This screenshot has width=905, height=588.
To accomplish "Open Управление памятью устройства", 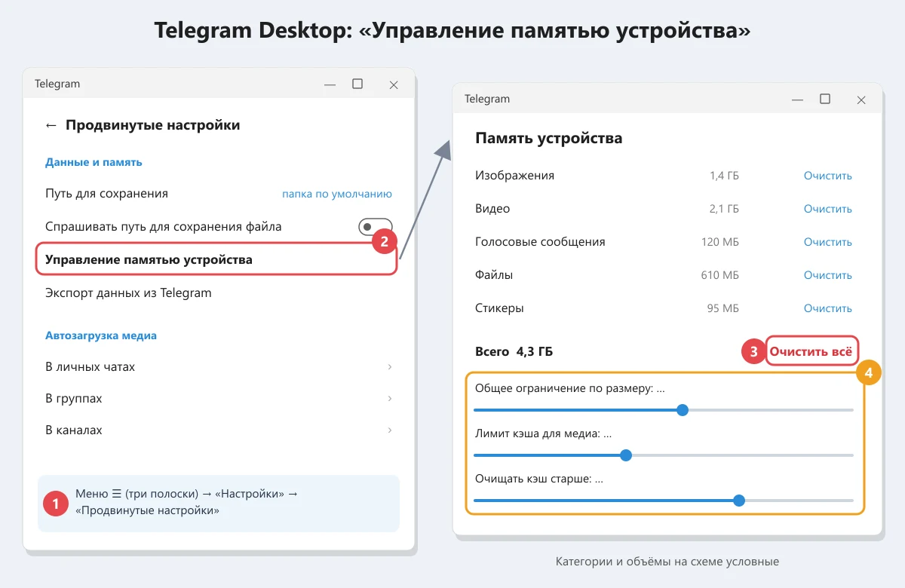I will [x=216, y=259].
